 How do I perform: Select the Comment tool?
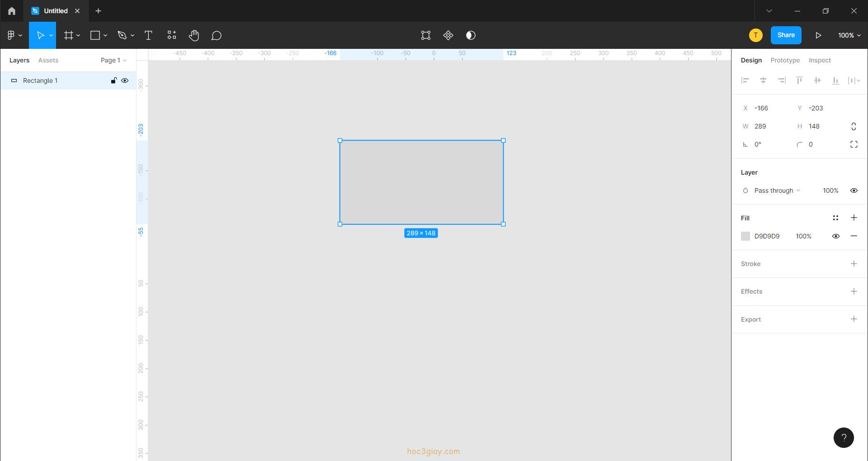[216, 35]
